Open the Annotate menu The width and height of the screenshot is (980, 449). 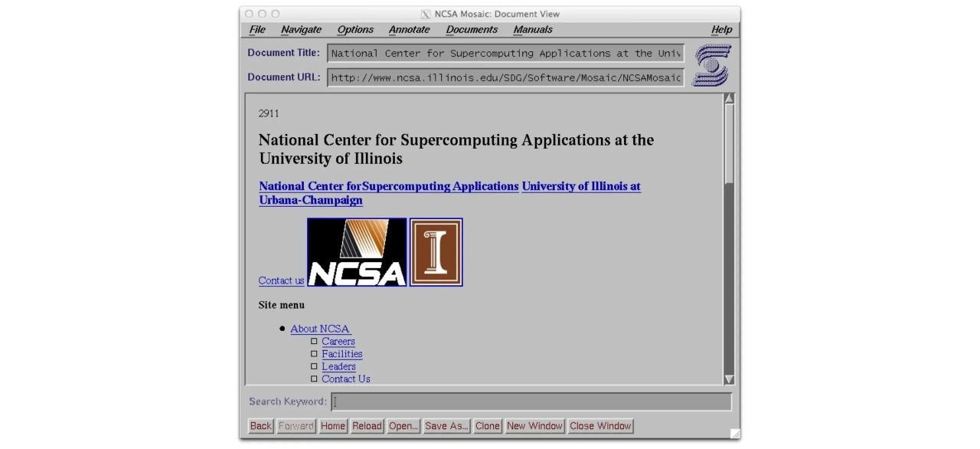(x=409, y=30)
